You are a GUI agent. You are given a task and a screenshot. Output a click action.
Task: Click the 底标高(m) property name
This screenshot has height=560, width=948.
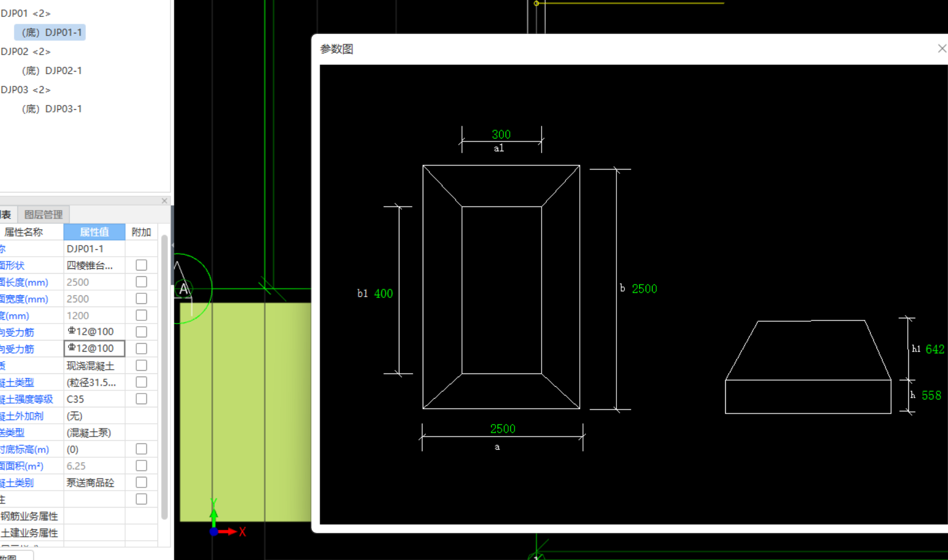pyautogui.click(x=24, y=449)
